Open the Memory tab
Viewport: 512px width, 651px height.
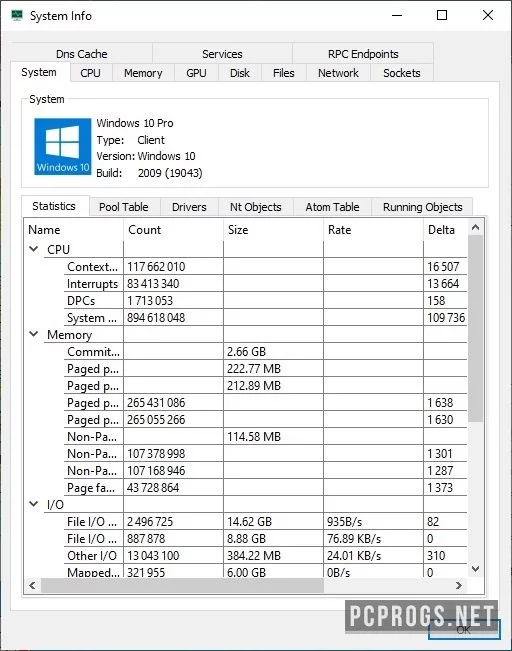pos(143,73)
